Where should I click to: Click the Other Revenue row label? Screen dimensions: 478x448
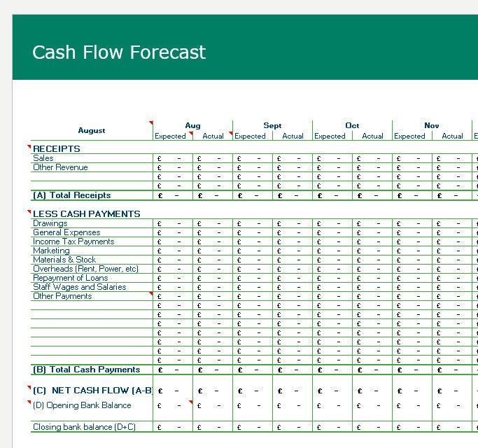click(x=60, y=167)
